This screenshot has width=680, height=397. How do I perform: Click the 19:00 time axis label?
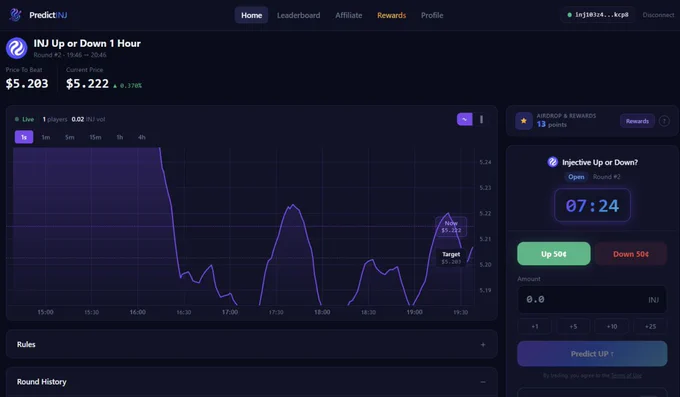tap(415, 312)
